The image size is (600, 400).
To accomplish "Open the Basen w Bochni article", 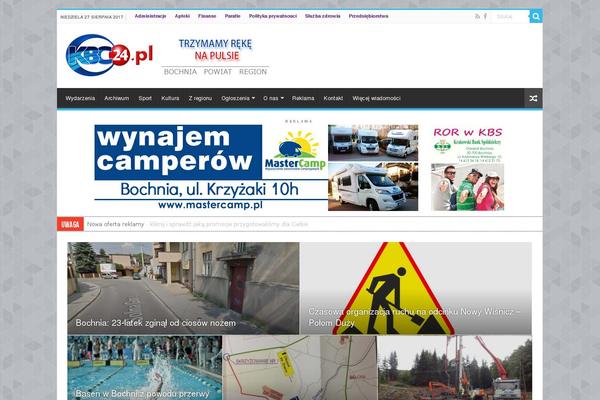I will (145, 368).
